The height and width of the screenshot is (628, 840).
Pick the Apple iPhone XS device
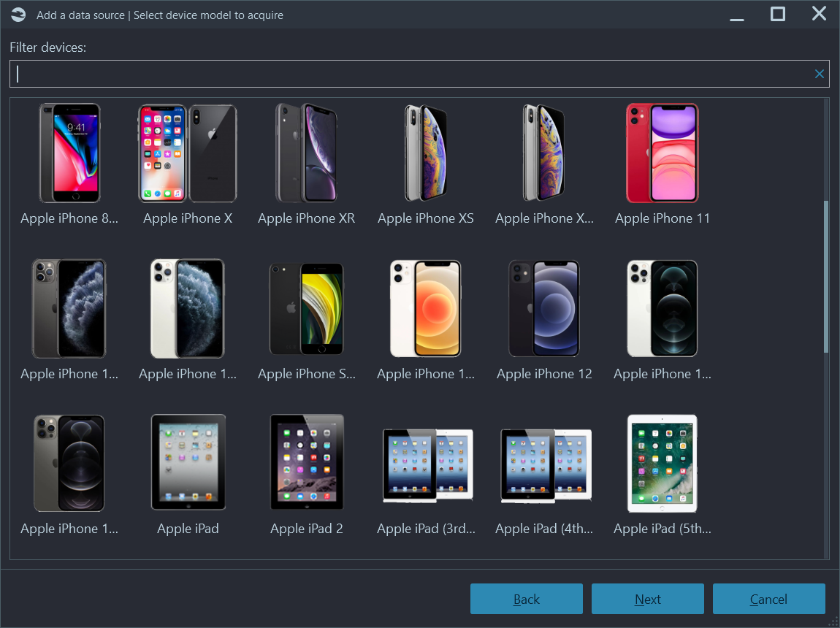[425, 164]
